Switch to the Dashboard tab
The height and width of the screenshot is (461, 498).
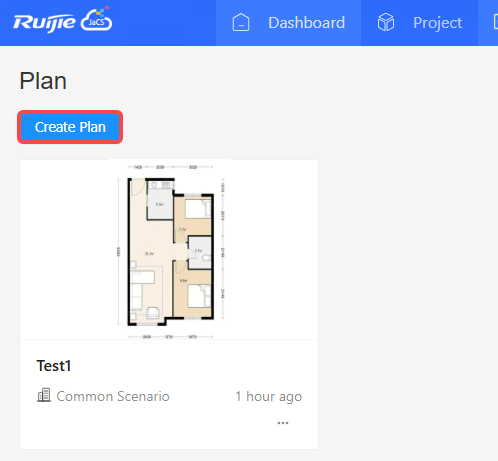(288, 23)
